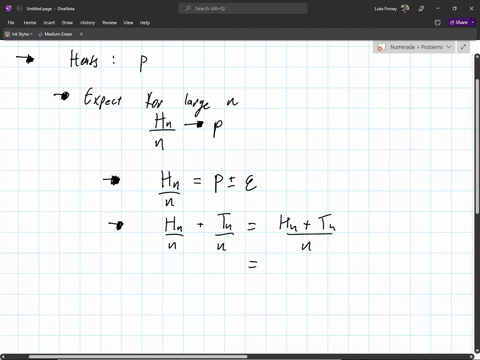Click the back navigation arrow icon
Viewport: 480px width, 360px height.
20,9
